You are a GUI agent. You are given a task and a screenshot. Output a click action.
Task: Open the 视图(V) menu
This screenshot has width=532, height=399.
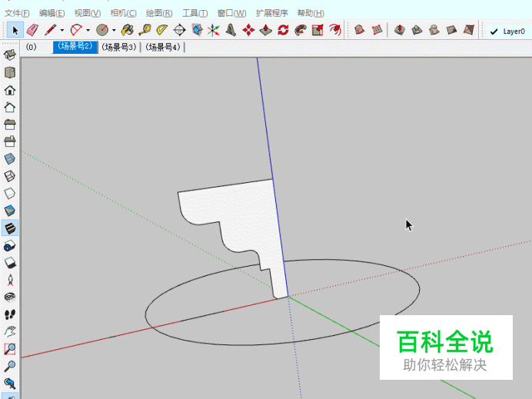88,13
